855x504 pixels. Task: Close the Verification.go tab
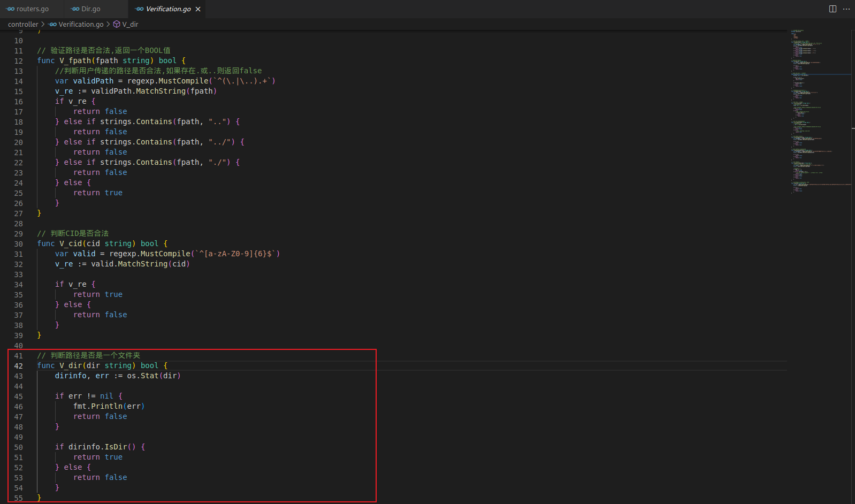click(198, 9)
